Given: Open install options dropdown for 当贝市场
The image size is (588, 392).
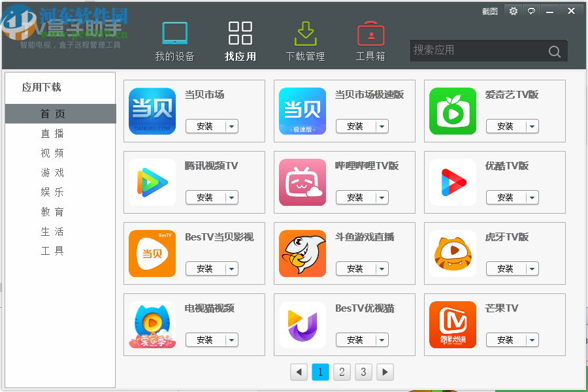Looking at the screenshot, I should click(x=231, y=126).
